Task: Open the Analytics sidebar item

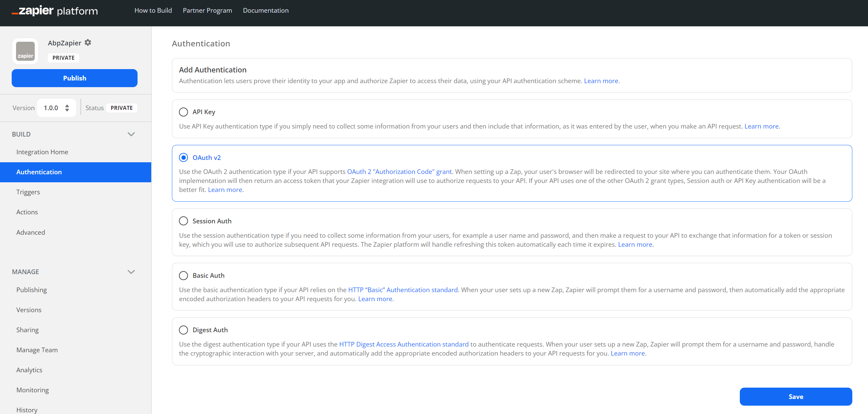Action: pos(29,370)
